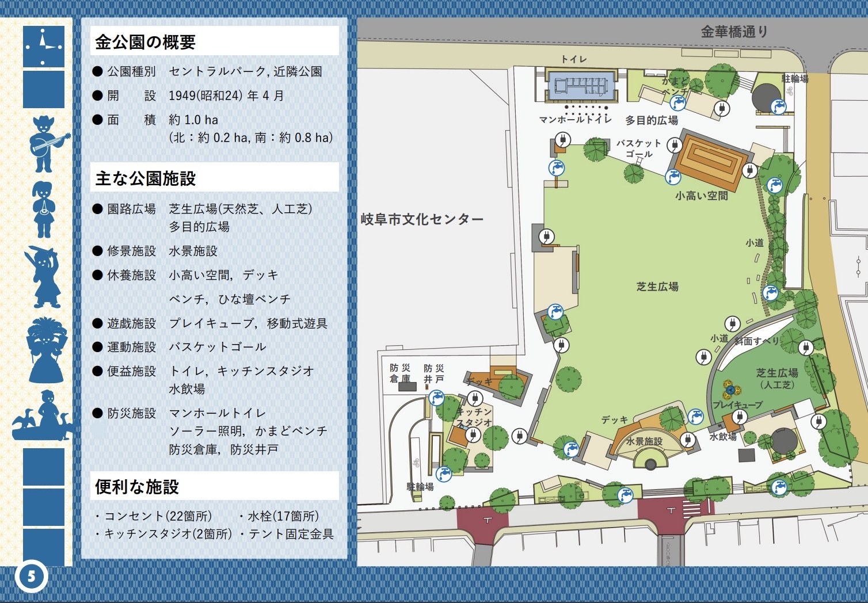Click the trumpet-playing child silhouette
868x603 pixels.
point(44,209)
